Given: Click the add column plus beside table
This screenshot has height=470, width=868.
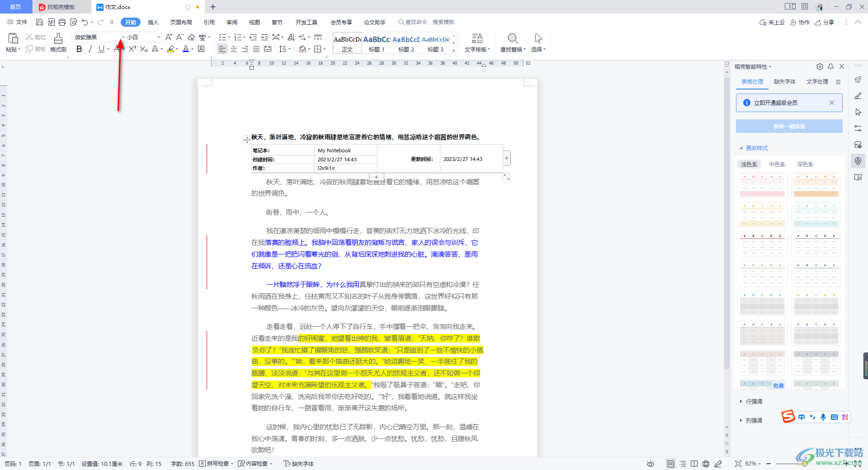Looking at the screenshot, I should [x=507, y=158].
